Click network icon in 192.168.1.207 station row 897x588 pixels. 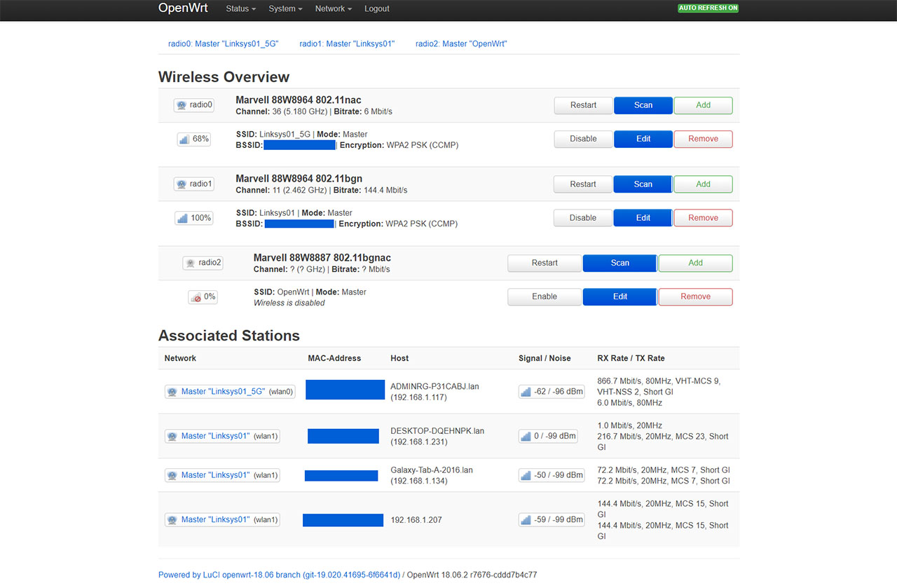[x=172, y=520]
